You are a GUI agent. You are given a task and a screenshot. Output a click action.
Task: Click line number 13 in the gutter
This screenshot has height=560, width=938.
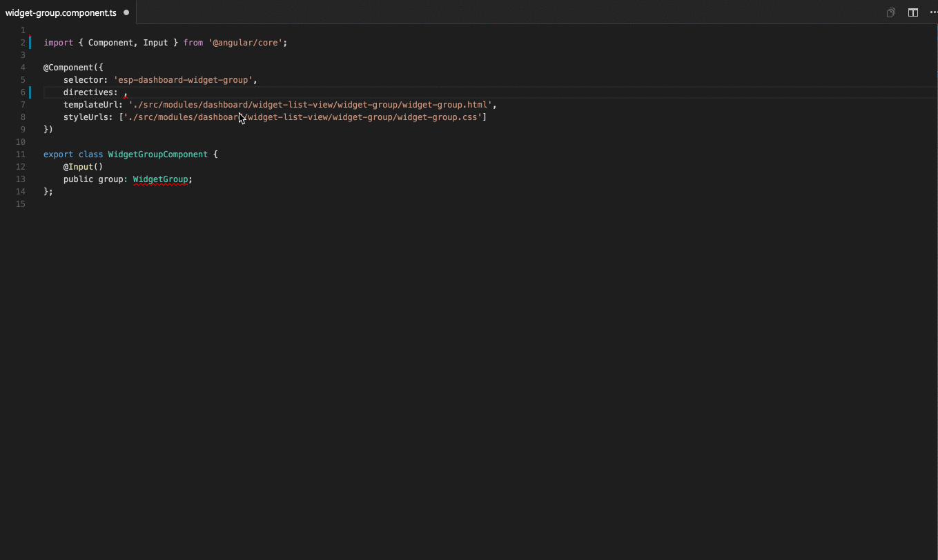20,179
